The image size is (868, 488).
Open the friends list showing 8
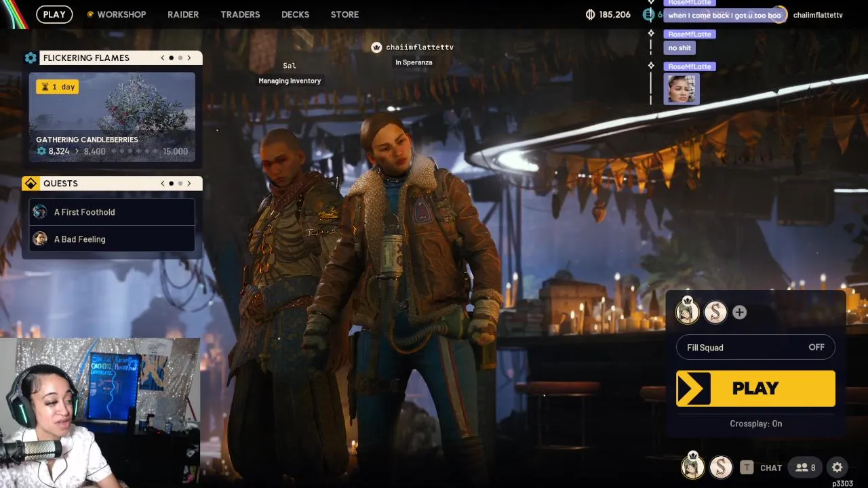[x=806, y=467]
